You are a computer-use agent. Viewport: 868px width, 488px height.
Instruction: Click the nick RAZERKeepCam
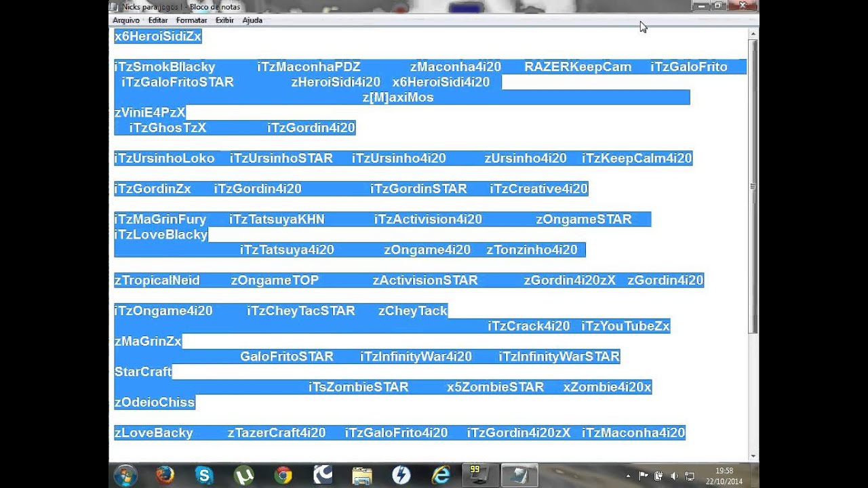pyautogui.click(x=578, y=67)
